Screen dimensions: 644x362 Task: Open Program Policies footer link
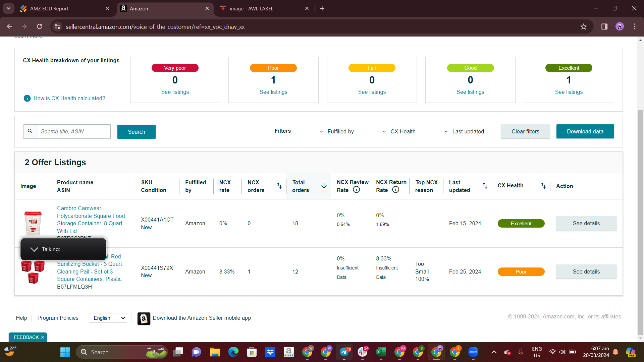click(58, 318)
